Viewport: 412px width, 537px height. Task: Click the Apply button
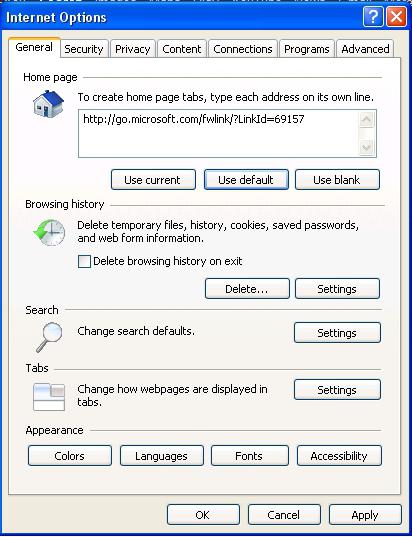pyautogui.click(x=365, y=514)
